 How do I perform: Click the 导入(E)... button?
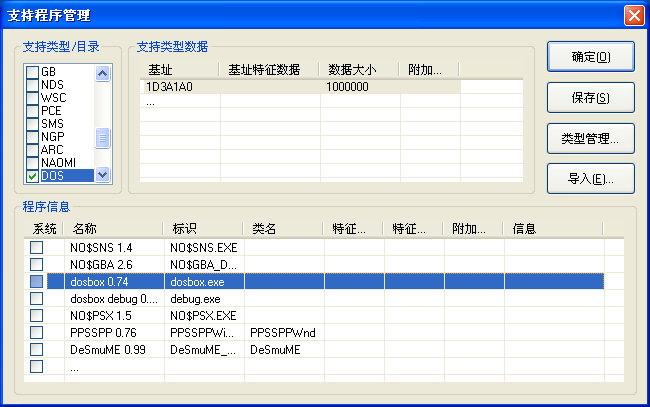(x=585, y=180)
